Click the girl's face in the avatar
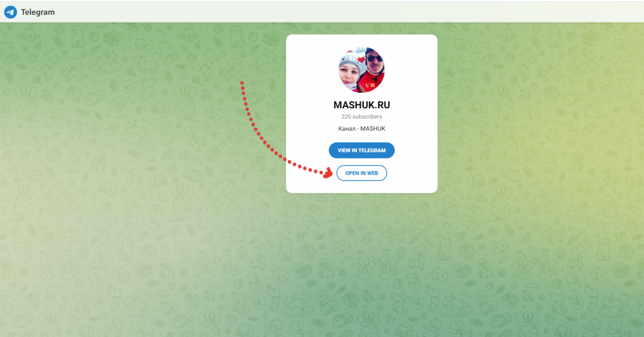644x337 pixels. (x=350, y=75)
